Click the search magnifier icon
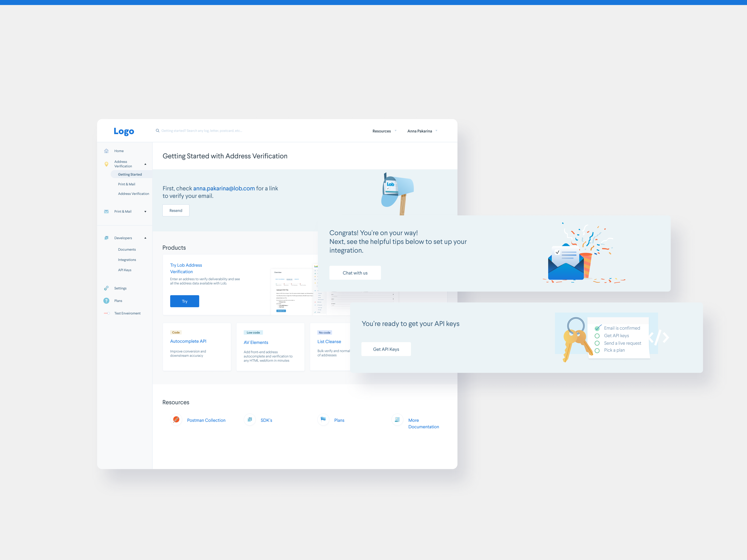The height and width of the screenshot is (560, 747). point(157,131)
